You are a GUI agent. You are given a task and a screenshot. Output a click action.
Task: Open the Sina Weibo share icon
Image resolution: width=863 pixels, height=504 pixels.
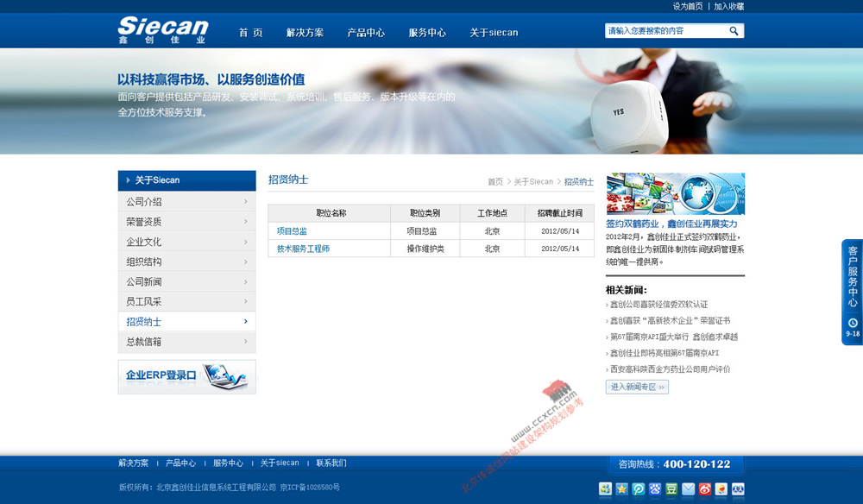704,488
